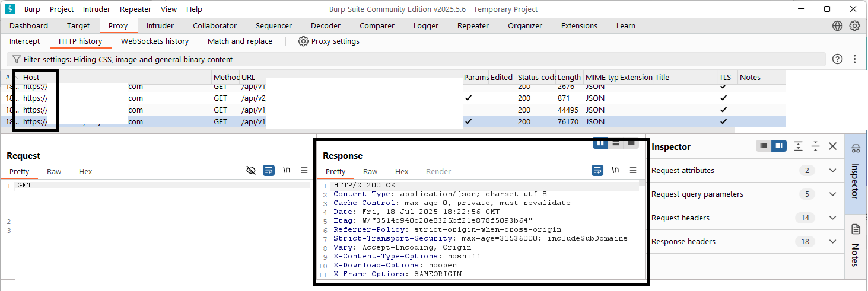The image size is (868, 291).
Task: Switch to the Learn tab
Action: point(625,25)
